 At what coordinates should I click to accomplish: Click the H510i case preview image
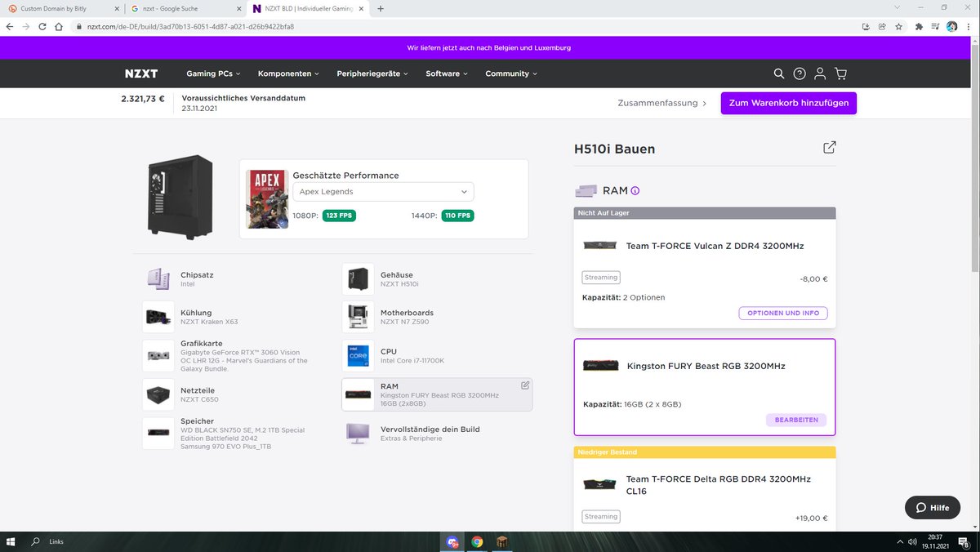(181, 198)
